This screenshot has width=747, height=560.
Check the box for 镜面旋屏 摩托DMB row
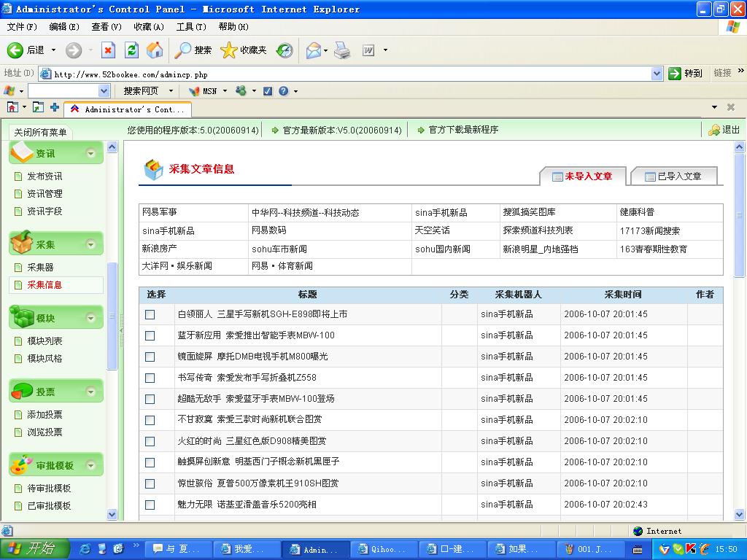coord(150,357)
